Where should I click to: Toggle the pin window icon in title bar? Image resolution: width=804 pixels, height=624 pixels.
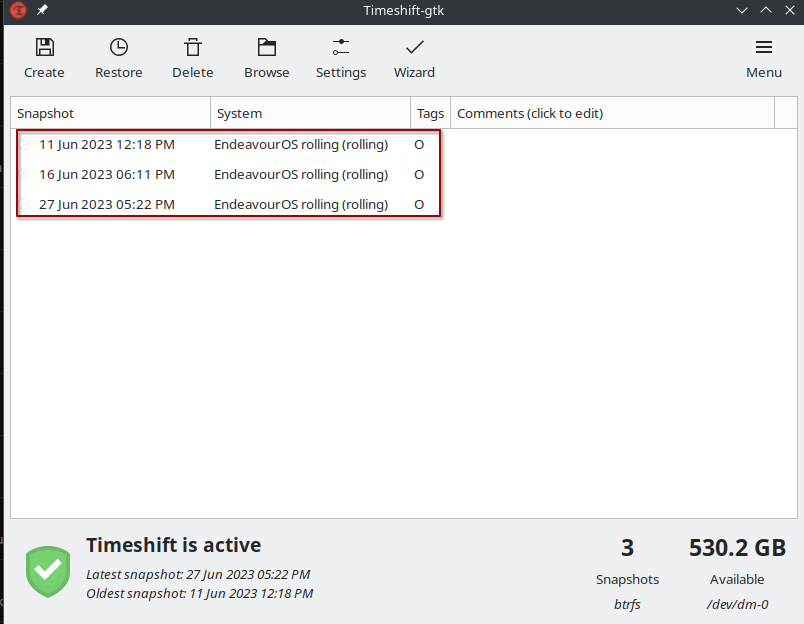click(42, 10)
